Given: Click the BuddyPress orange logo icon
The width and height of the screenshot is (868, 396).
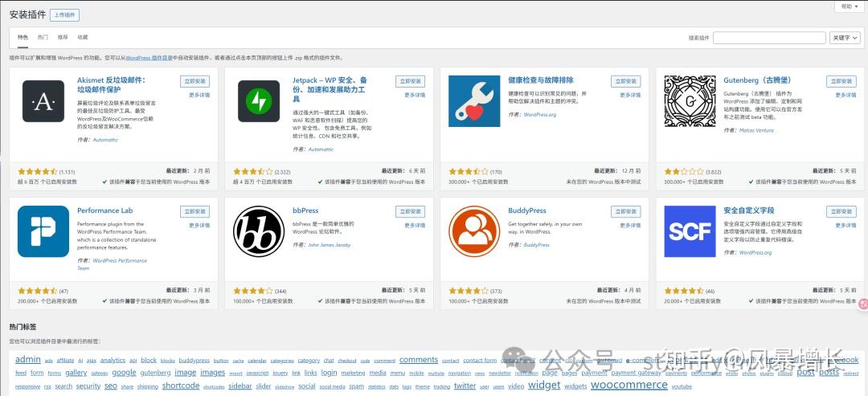Looking at the screenshot, I should pyautogui.click(x=474, y=231).
